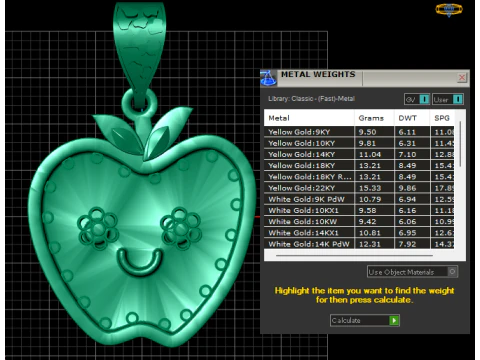Click the Library: Classic - (Fast)-Metal label
Image resolution: width=480 pixels, height=360 pixels.
pos(311,99)
